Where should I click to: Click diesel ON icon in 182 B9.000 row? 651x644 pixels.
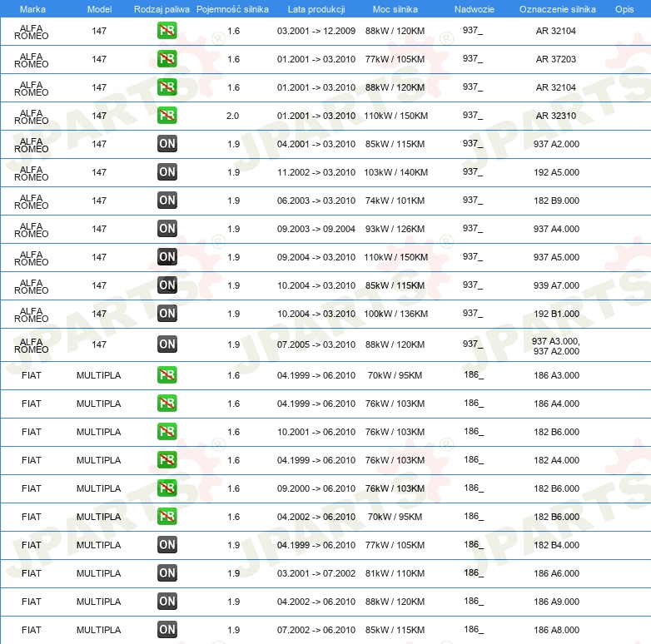(166, 200)
